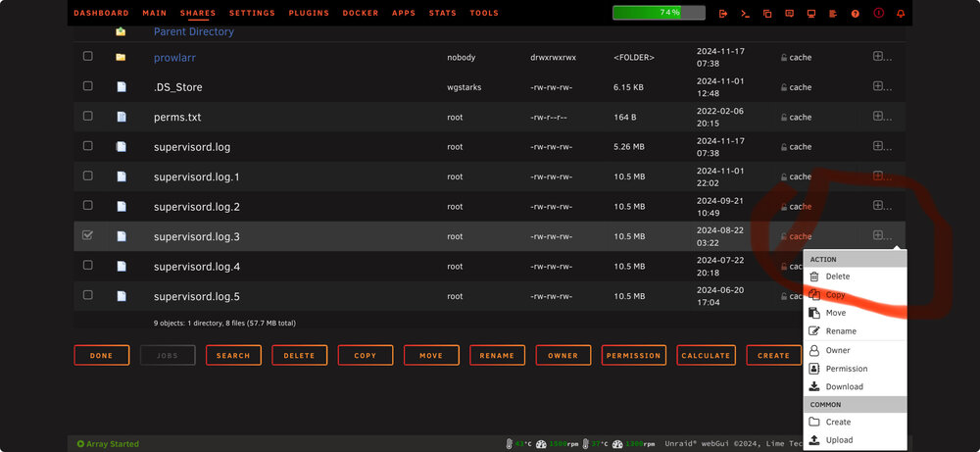Choose Rename in the Action popup menu
980x452 pixels.
(x=855, y=331)
